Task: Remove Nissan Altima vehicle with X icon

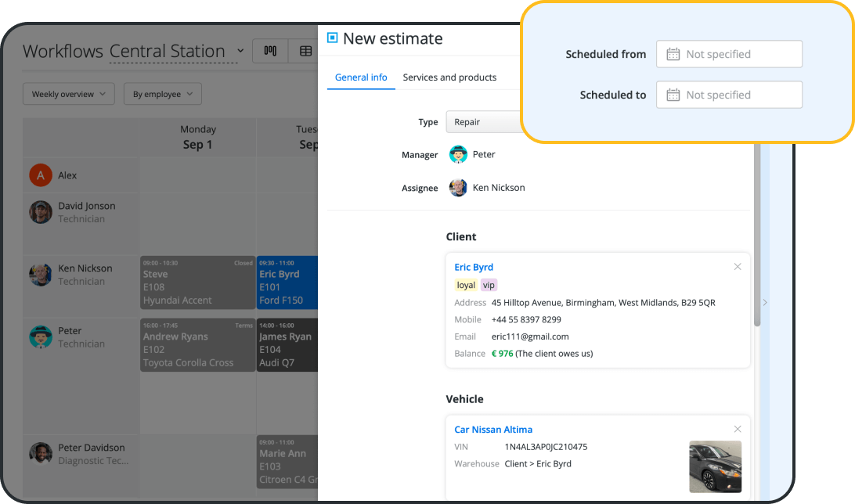Action: [737, 429]
